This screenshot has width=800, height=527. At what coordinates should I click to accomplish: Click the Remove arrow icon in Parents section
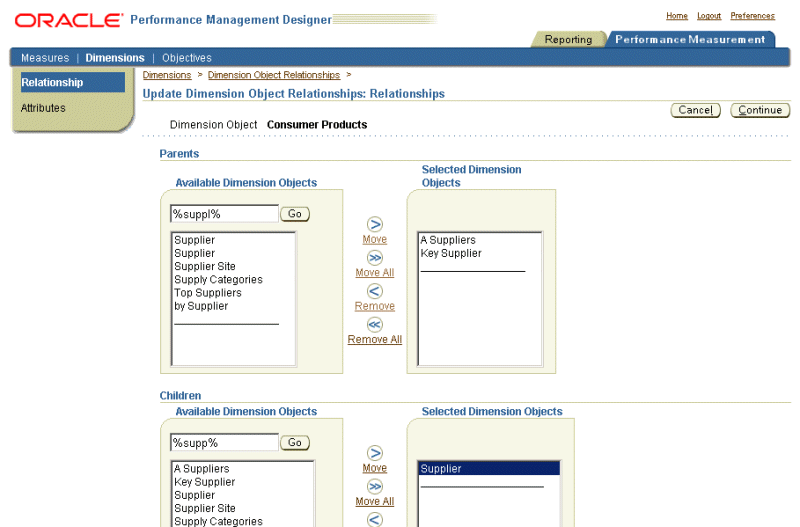375,291
